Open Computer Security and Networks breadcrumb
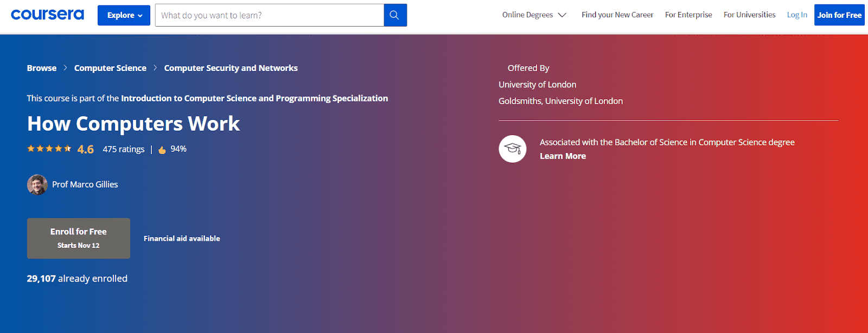868x333 pixels. [x=231, y=68]
